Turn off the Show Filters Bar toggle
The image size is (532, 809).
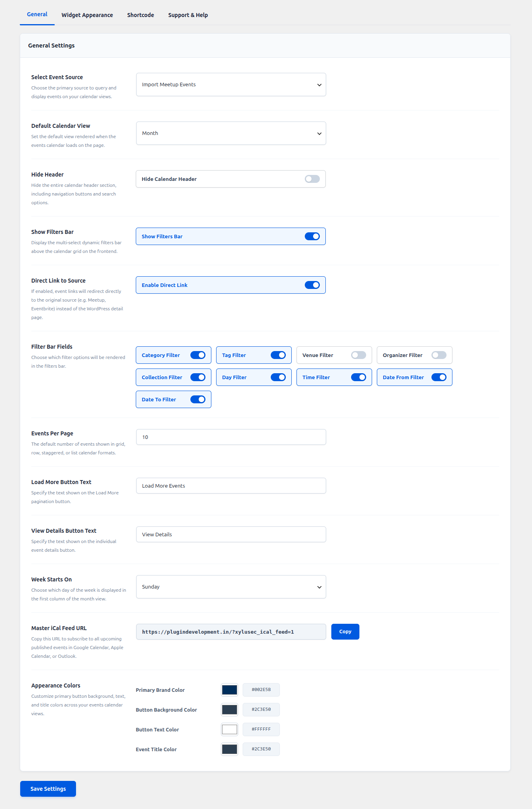[x=312, y=236]
